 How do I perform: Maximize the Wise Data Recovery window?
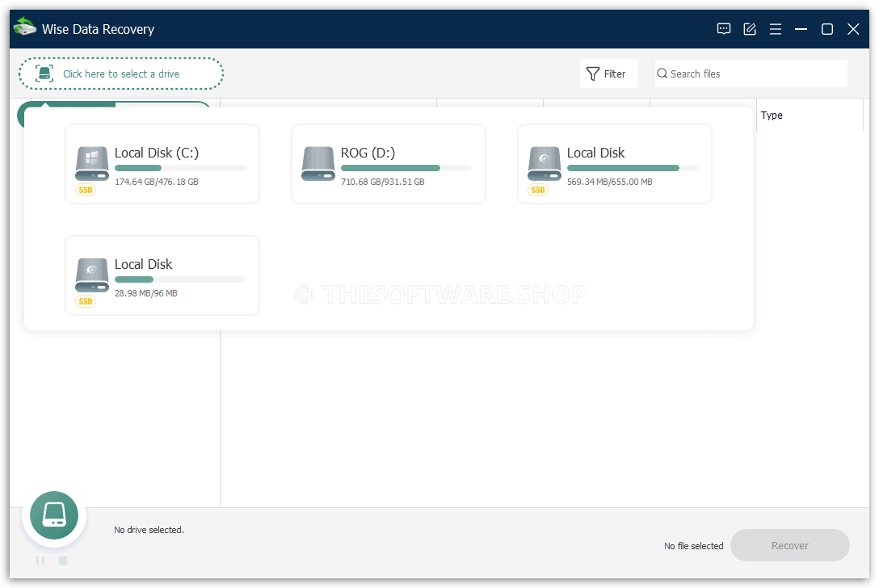pos(826,29)
